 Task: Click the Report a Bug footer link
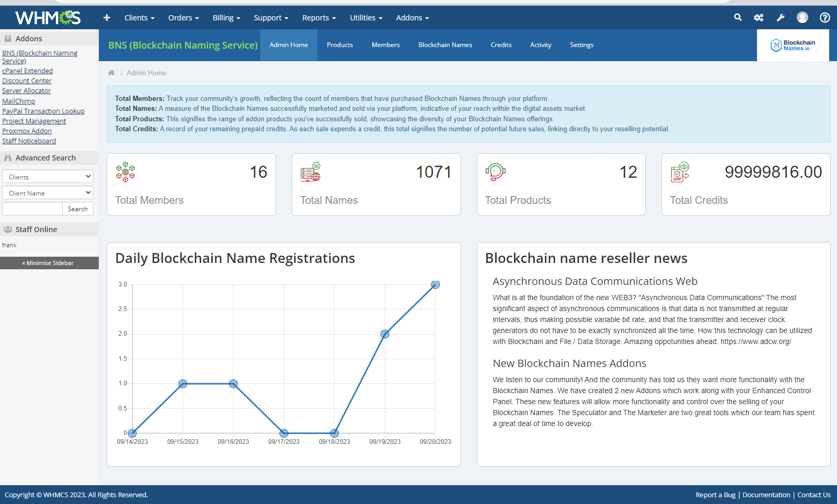point(715,495)
